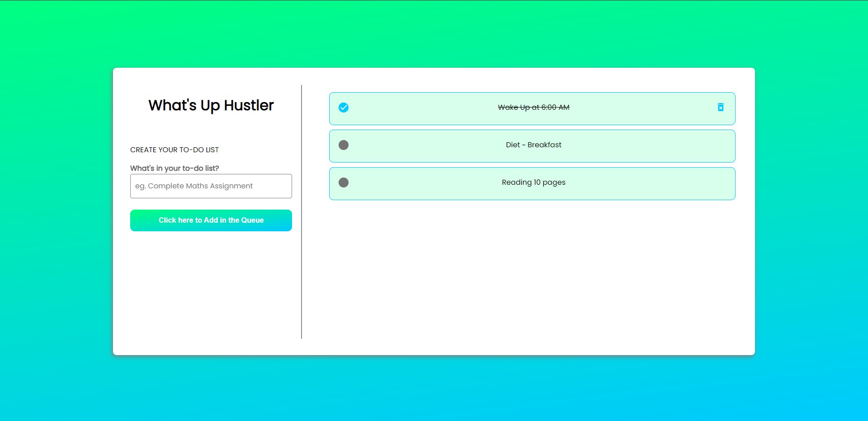This screenshot has height=421, width=868.
Task: Mark Diet ~ Breakfast as complete
Action: [x=344, y=145]
